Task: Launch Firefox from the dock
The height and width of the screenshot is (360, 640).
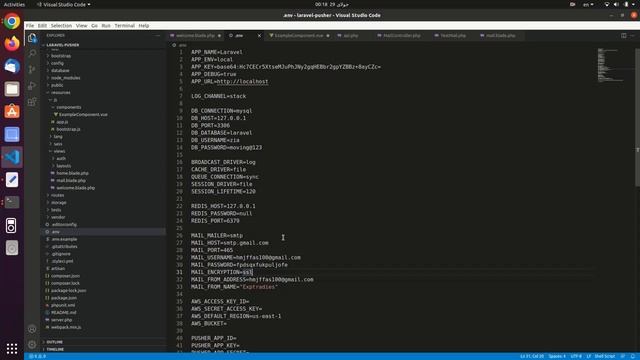Action: [12, 43]
